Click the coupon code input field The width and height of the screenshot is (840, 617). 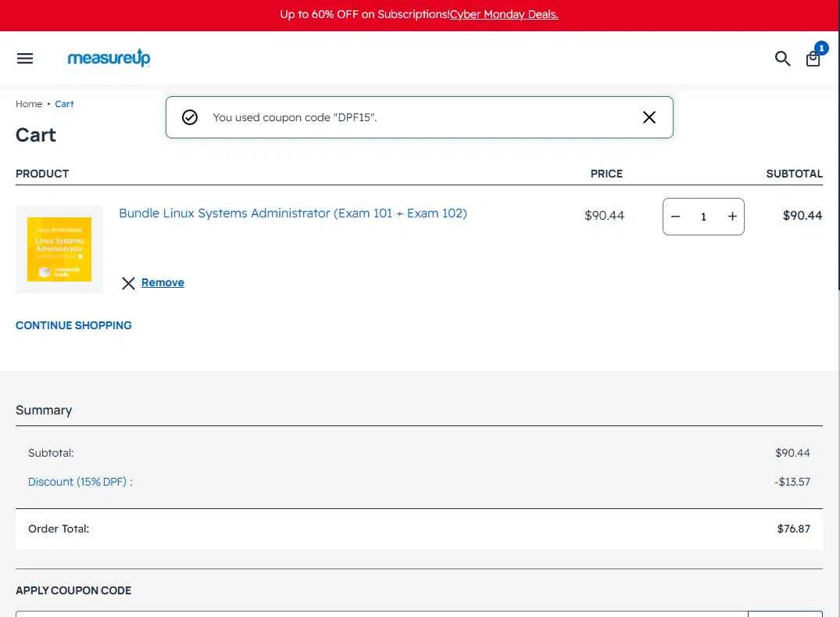click(x=381, y=614)
